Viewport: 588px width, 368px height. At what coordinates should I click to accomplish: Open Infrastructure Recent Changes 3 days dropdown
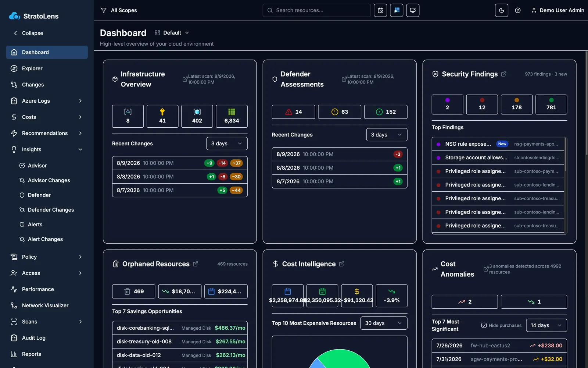click(227, 144)
